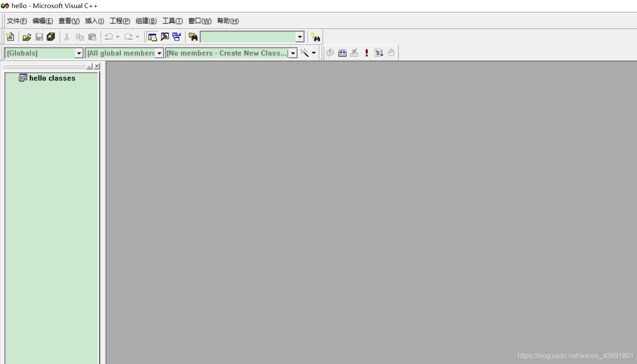Open the Redo history dropdown arrow
The image size is (637, 364).
138,37
